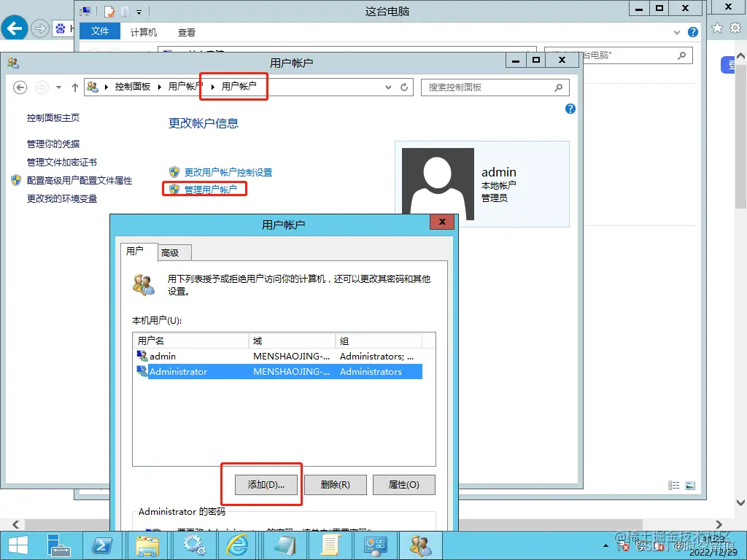
Task: Open the 文件 tab in 这台电脑 window
Action: (100, 31)
